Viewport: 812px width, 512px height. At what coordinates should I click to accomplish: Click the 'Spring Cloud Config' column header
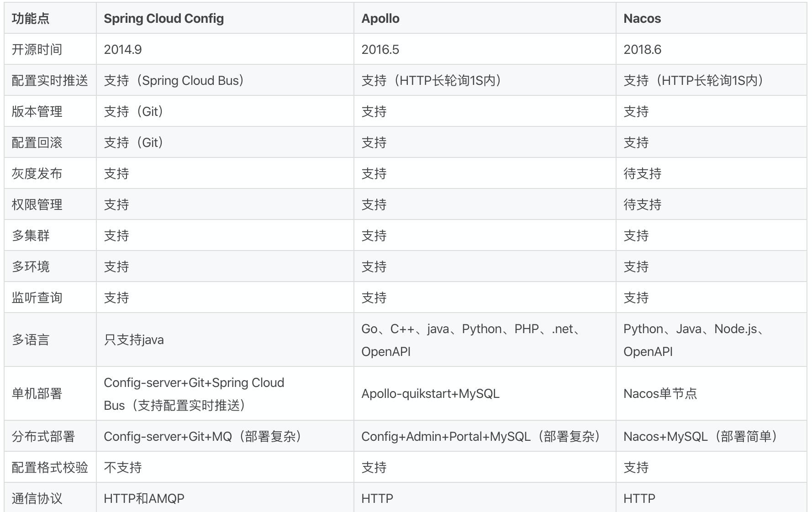tap(225, 18)
